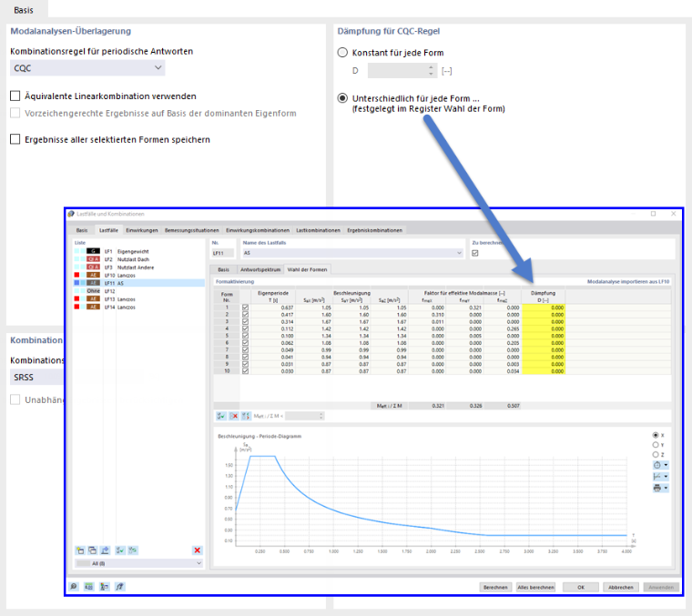Click the Lastfälle und Kombinationen window icon
Image resolution: width=692 pixels, height=616 pixels.
click(x=72, y=214)
